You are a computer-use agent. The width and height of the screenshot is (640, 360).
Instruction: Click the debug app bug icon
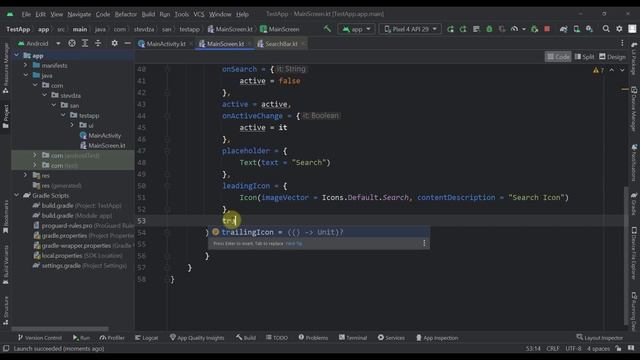coord(489,29)
